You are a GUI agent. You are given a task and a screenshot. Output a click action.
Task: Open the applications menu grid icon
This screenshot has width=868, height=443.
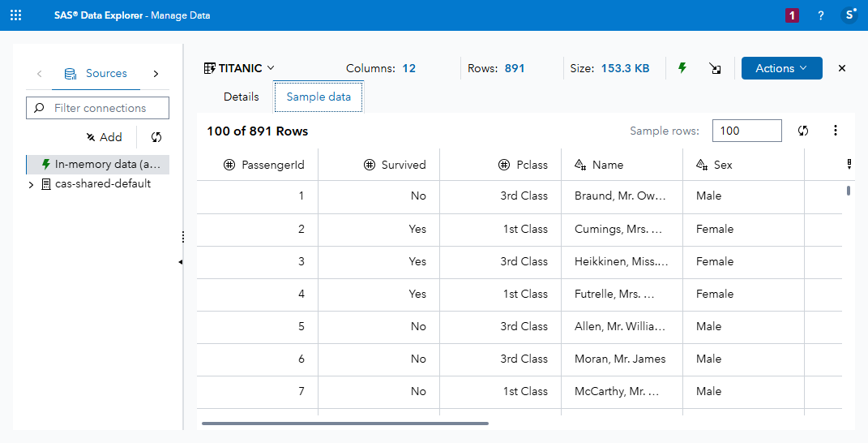16,15
